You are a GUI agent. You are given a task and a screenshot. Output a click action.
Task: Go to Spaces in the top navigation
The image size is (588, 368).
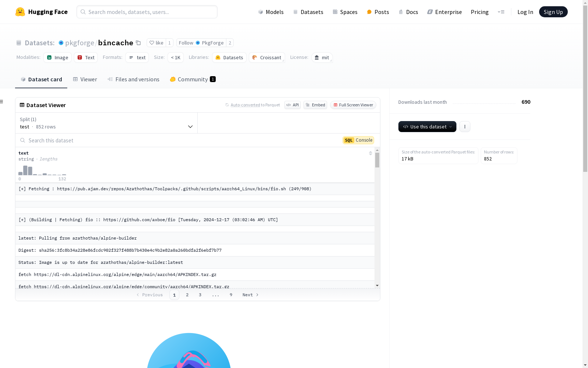coord(345,12)
